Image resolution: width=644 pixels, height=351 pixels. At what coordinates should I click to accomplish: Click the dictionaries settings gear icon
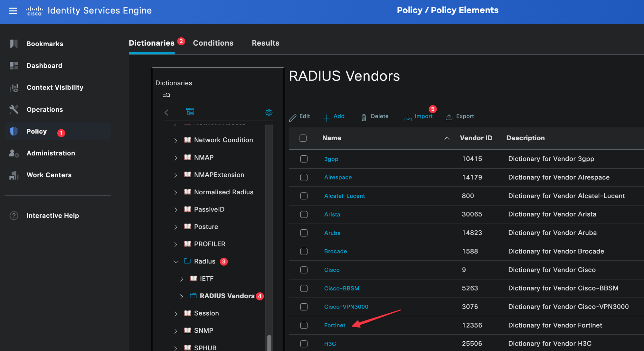[269, 112]
